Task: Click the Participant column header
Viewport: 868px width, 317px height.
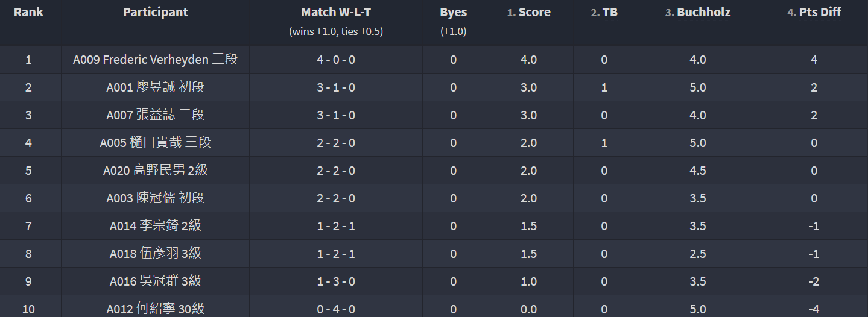Action: pyautogui.click(x=156, y=12)
